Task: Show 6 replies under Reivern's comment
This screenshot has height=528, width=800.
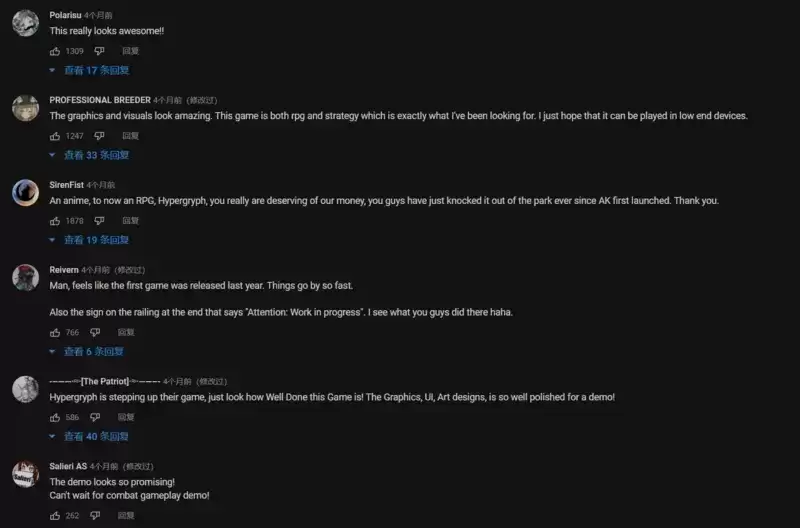Action: (x=93, y=352)
